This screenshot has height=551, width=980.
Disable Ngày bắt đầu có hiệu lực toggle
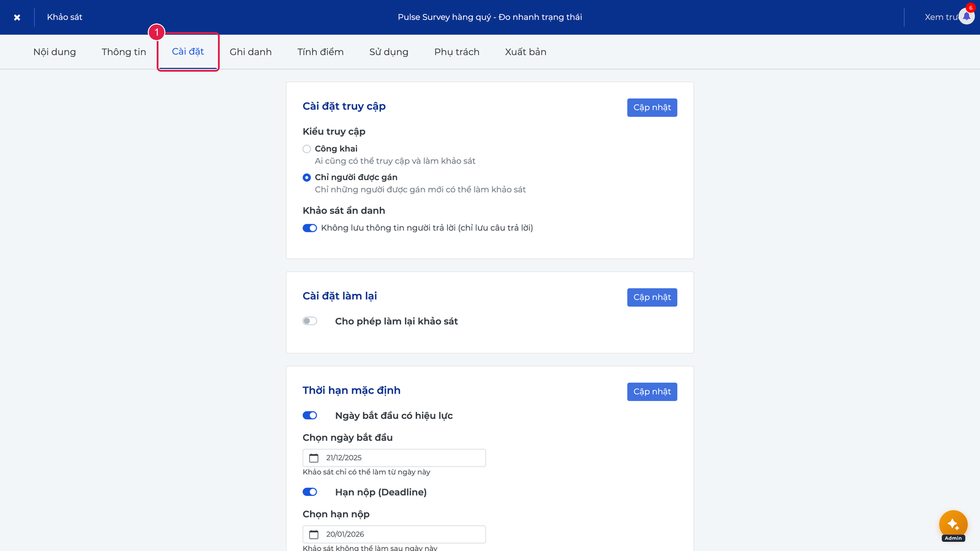tap(310, 415)
